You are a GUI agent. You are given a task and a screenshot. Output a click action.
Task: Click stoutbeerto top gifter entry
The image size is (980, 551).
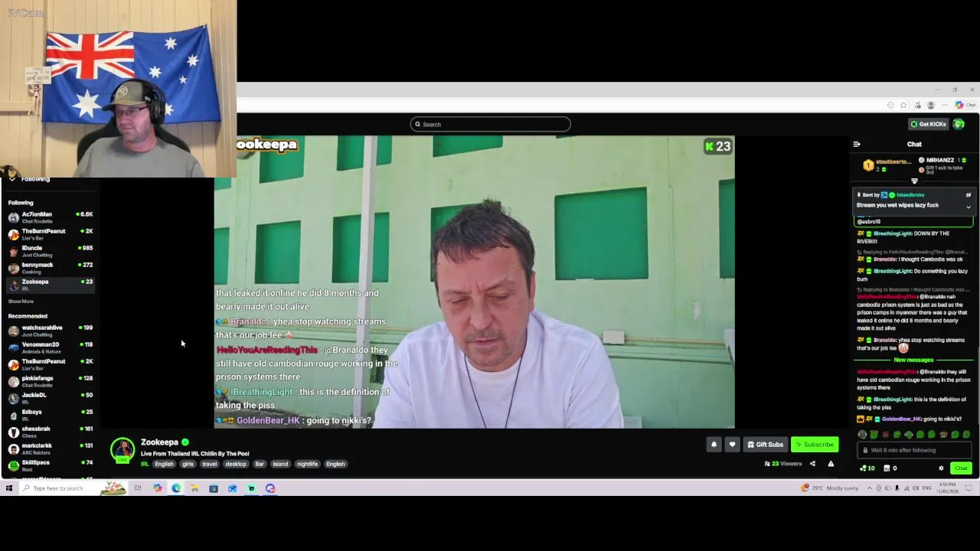(887, 165)
